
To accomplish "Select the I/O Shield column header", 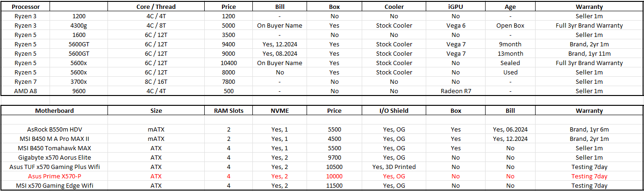I will click(394, 111).
